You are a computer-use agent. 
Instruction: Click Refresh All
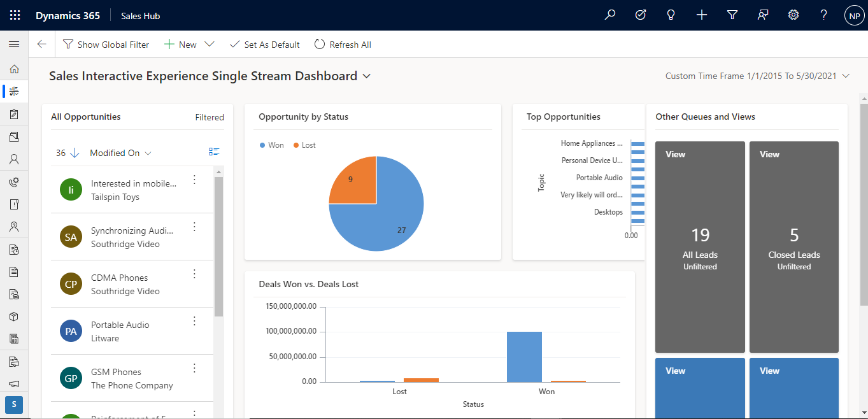click(x=343, y=45)
